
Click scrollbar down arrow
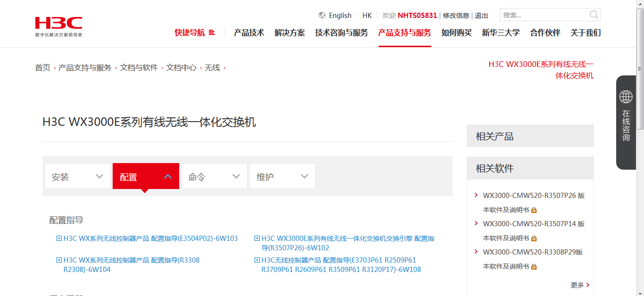pyautogui.click(x=640, y=292)
